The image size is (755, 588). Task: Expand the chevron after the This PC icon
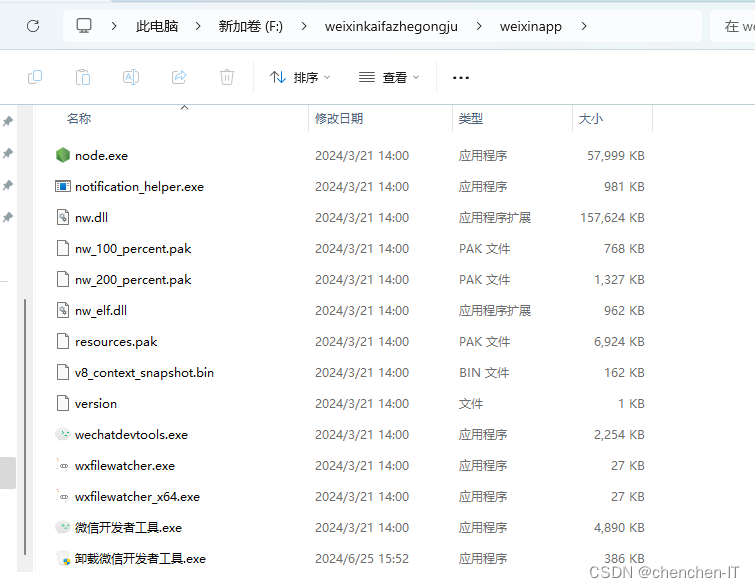pos(114,26)
